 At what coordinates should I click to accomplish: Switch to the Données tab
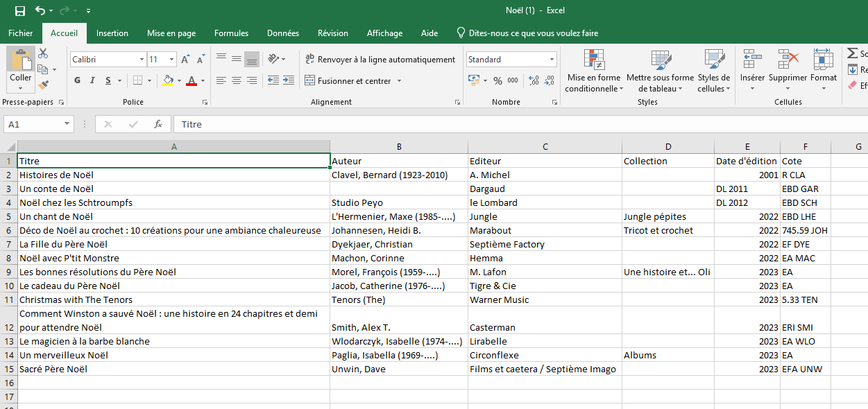(283, 33)
